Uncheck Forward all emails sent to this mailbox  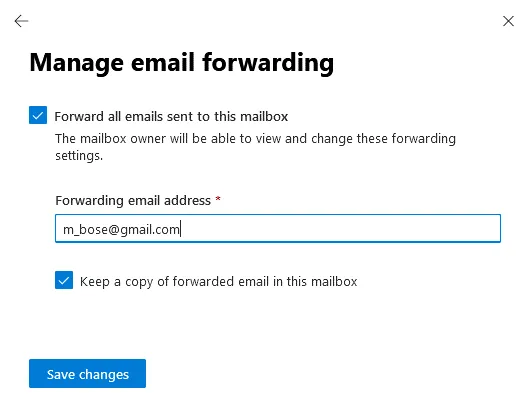[x=38, y=115]
